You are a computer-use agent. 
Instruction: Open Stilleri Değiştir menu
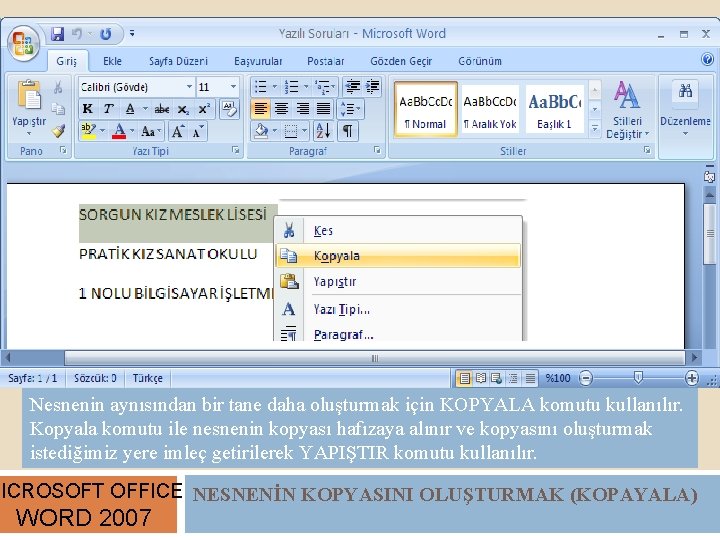point(627,110)
